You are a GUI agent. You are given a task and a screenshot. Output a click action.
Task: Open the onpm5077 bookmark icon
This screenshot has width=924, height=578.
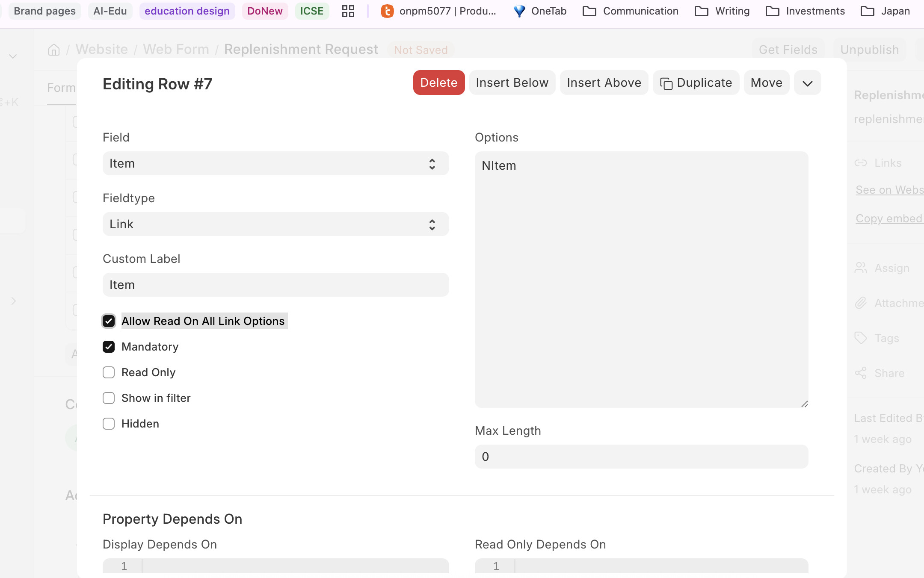387,11
